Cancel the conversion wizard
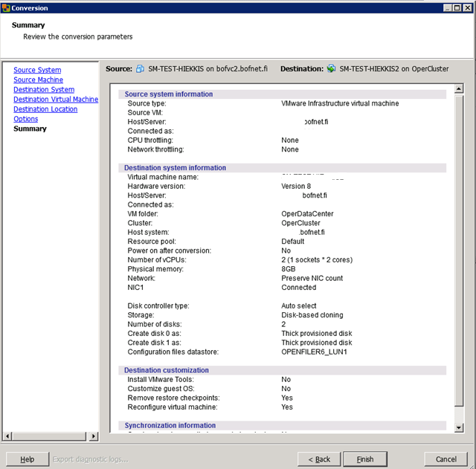The width and height of the screenshot is (476, 469). [446, 459]
